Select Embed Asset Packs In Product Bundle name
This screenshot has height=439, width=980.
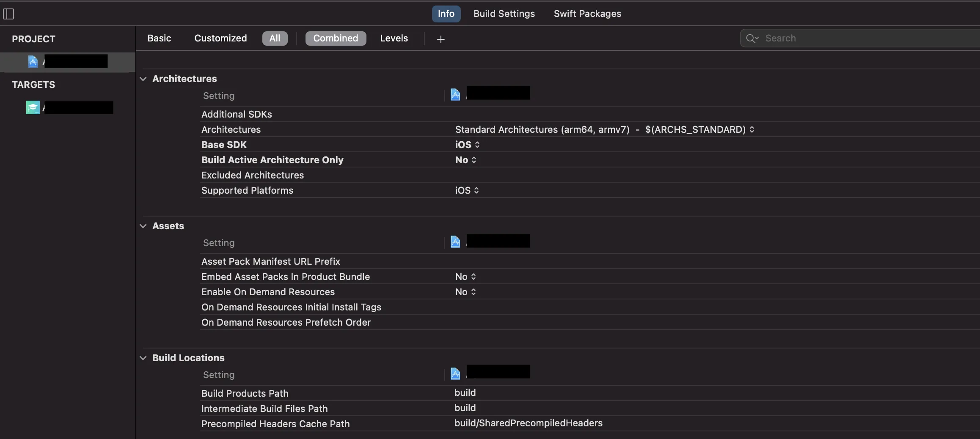click(x=286, y=277)
